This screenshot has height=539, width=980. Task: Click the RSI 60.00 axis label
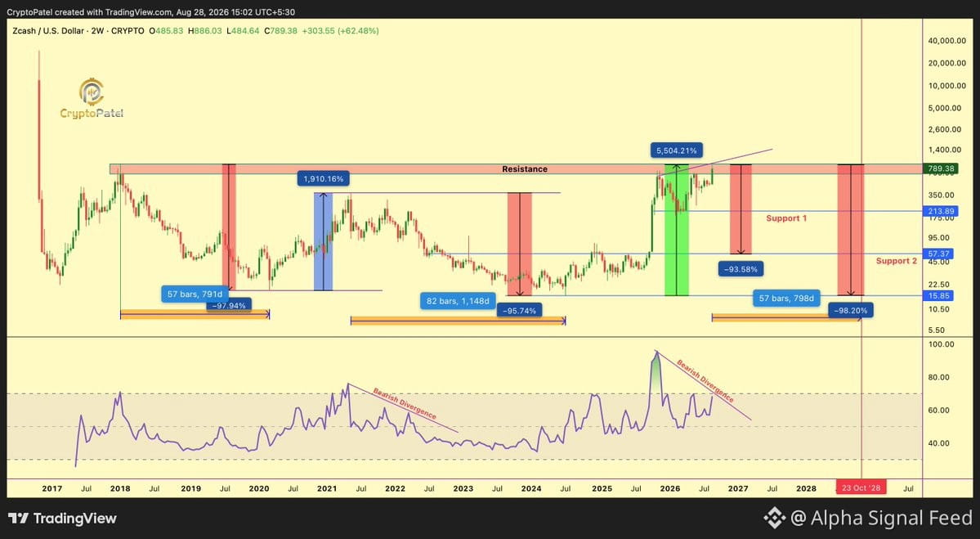939,411
